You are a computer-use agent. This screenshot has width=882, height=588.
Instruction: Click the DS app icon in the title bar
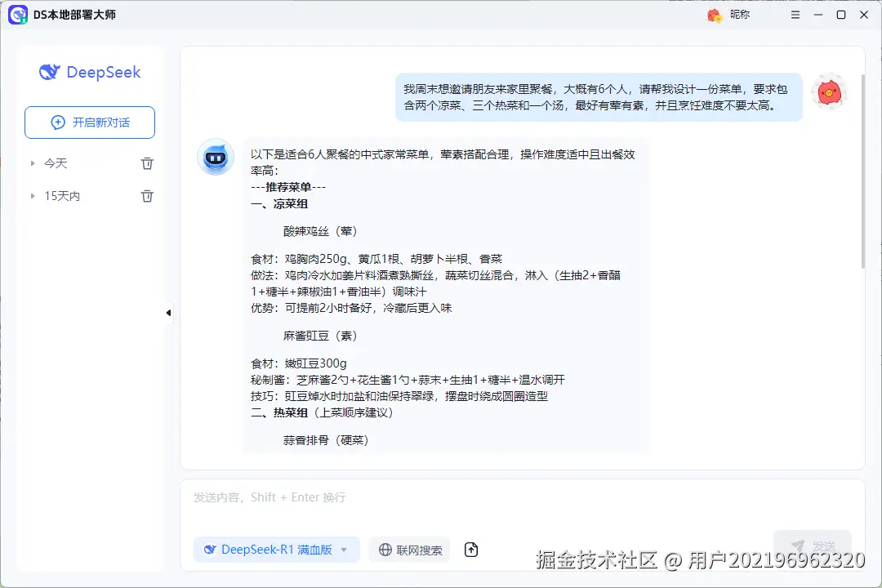[x=17, y=14]
